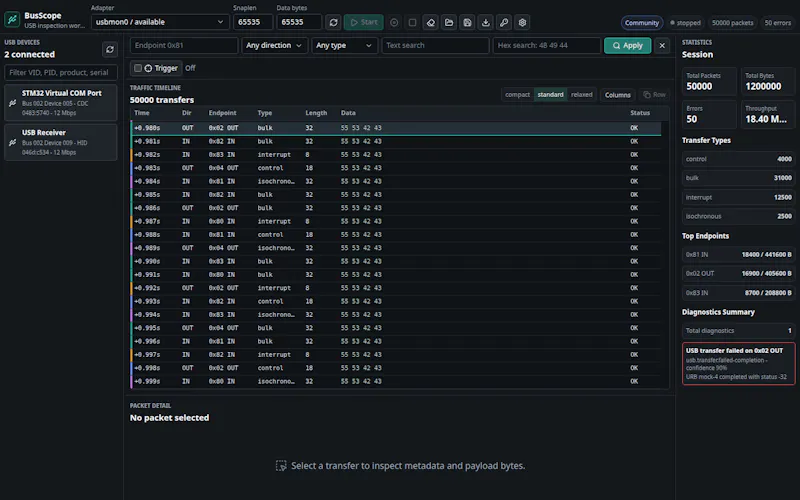
Task: Click the stop square icon in toolbar
Action: [412, 22]
